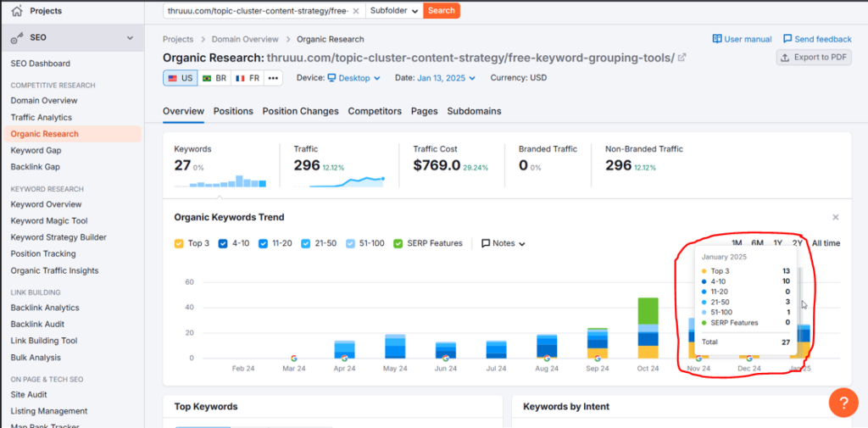Screen dimensions: 868x428
Task: Go to Projects breadcrumb
Action: point(178,39)
